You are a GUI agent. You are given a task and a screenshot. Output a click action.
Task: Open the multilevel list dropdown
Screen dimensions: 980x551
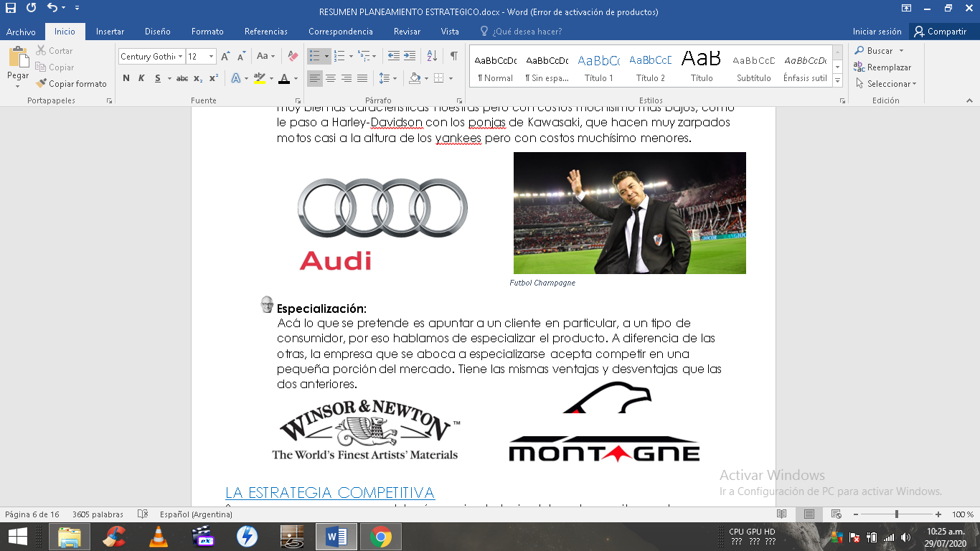coord(373,56)
